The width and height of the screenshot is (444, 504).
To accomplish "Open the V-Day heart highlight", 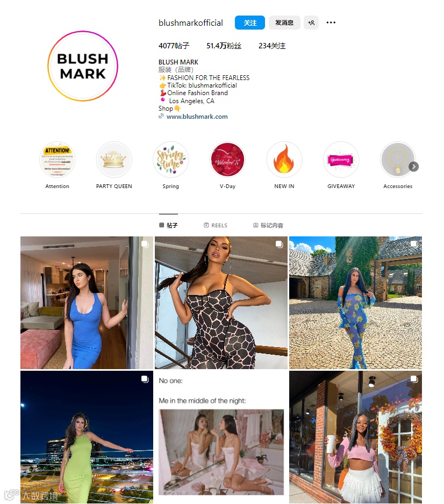I will [227, 160].
